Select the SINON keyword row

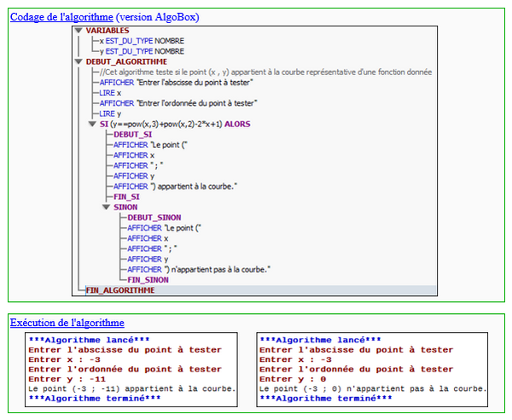click(125, 207)
